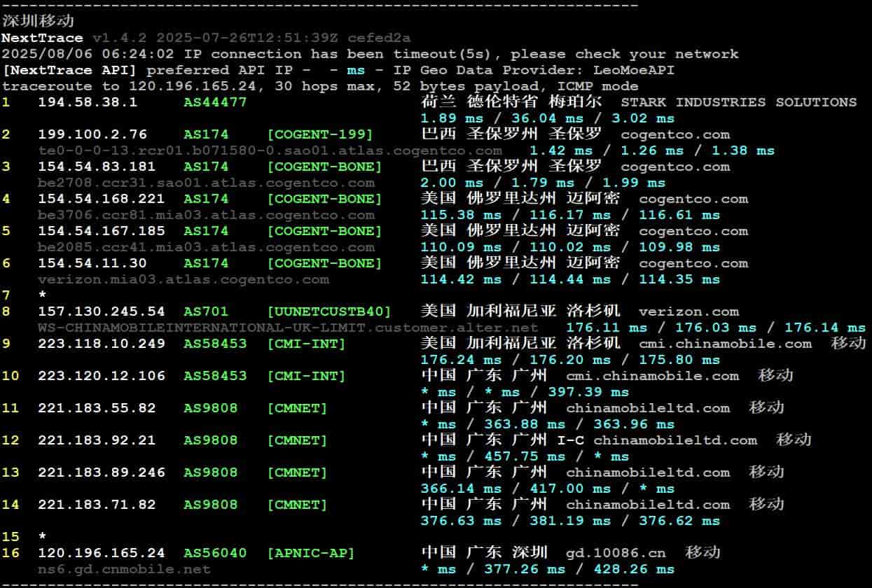Open the te0-0-0-13.rcr01 Cogent hostname

(270, 150)
